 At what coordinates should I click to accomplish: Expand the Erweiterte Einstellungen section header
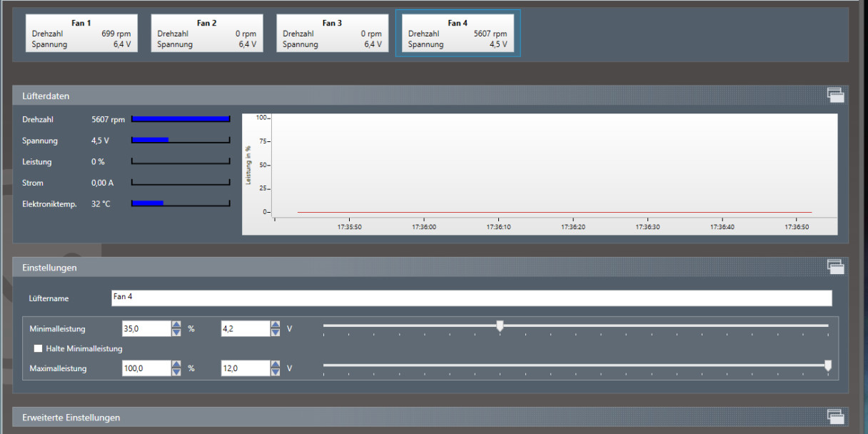coord(71,417)
